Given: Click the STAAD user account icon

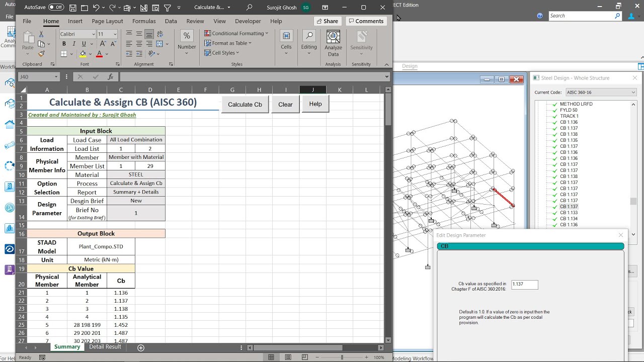Looking at the screenshot, I should pos(632,16).
